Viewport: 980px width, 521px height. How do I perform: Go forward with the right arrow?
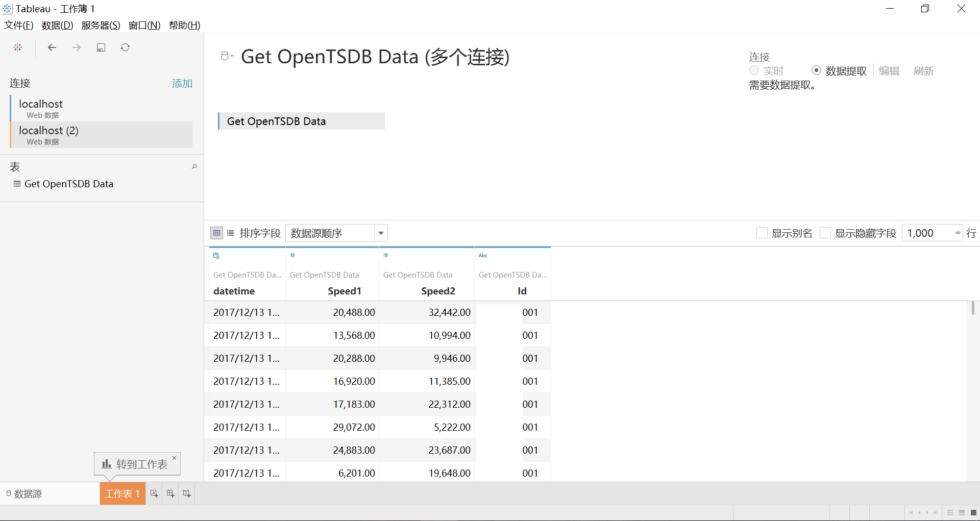[x=77, y=47]
